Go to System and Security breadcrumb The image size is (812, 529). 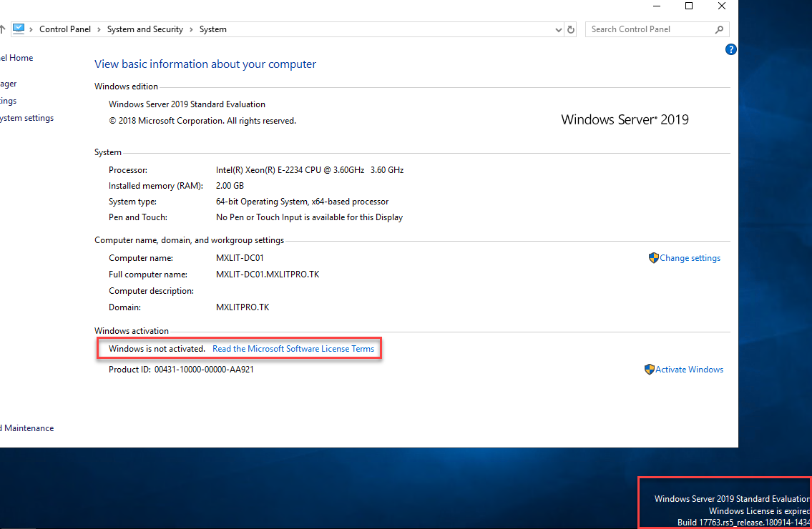[145, 29]
